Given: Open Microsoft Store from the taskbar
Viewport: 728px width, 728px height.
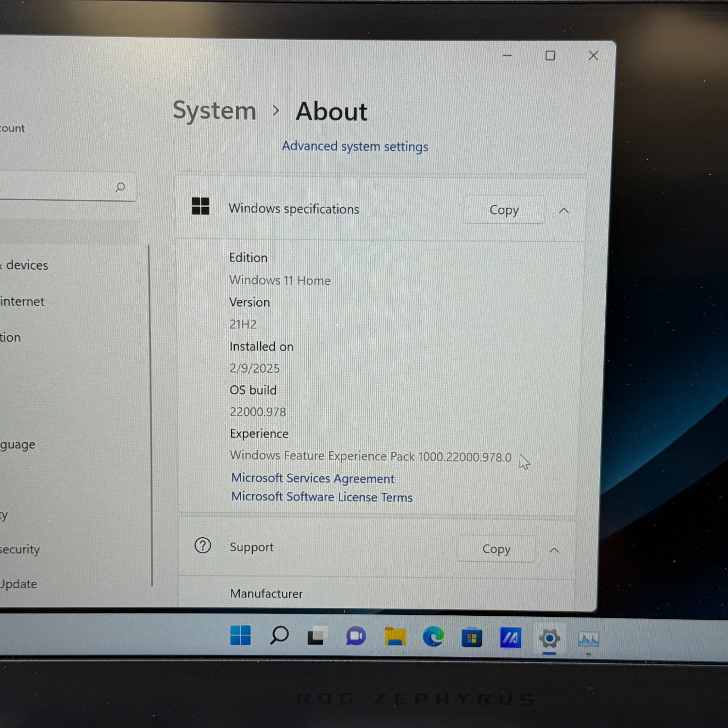Looking at the screenshot, I should [x=472, y=638].
